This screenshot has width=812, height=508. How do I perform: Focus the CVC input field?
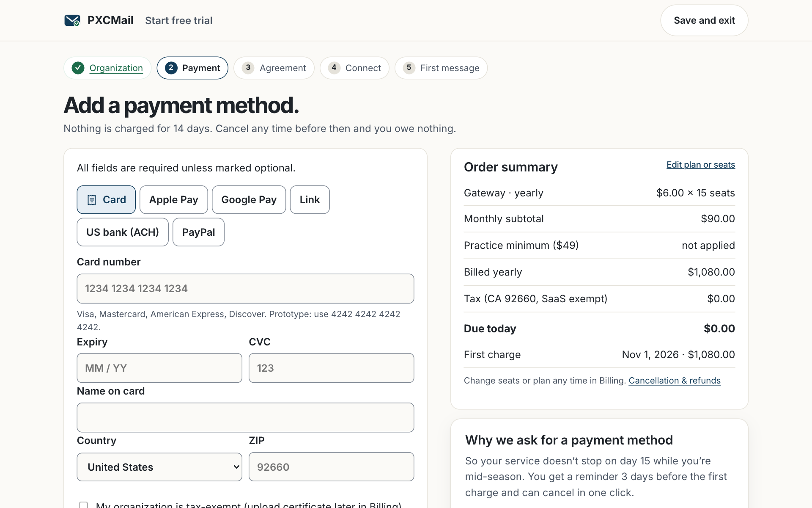pyautogui.click(x=331, y=368)
